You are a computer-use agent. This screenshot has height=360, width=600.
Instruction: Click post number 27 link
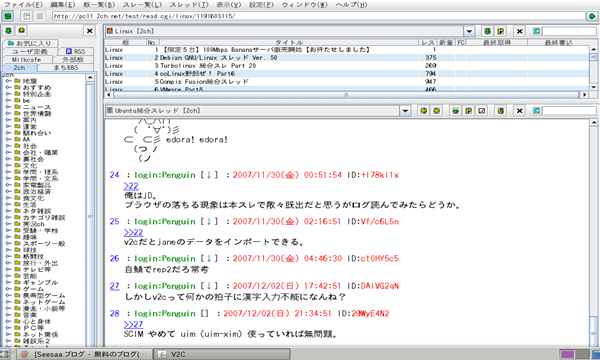[x=114, y=286]
